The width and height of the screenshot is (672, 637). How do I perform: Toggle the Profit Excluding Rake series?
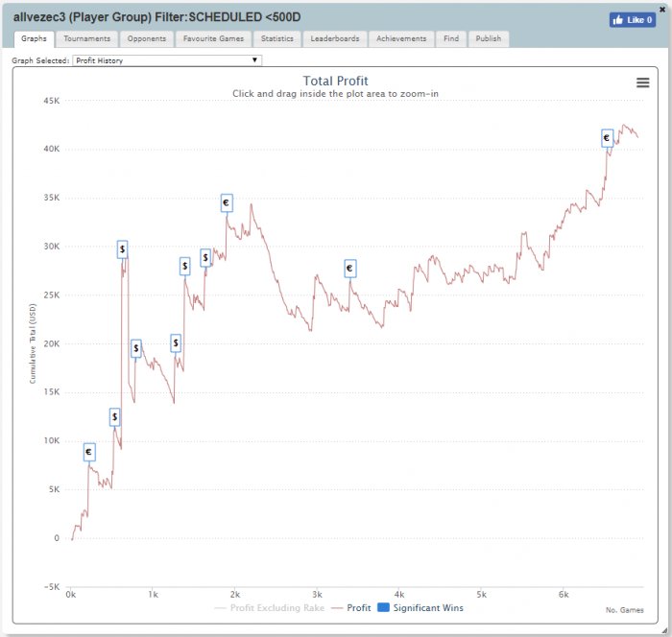click(270, 607)
